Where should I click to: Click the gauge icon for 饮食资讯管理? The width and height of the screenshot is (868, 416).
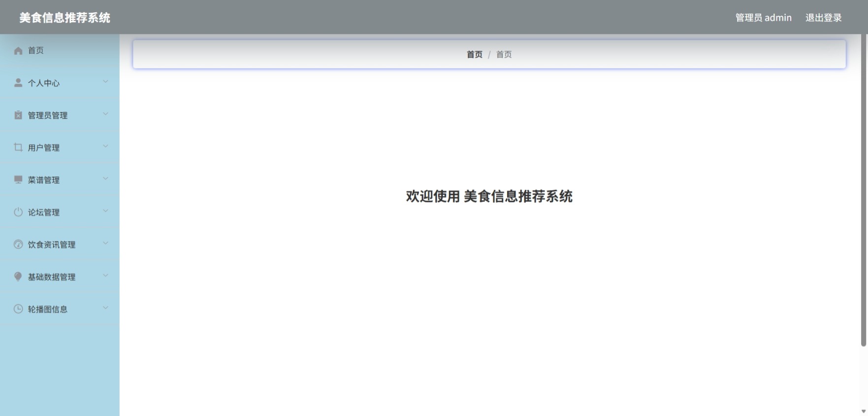pos(18,244)
